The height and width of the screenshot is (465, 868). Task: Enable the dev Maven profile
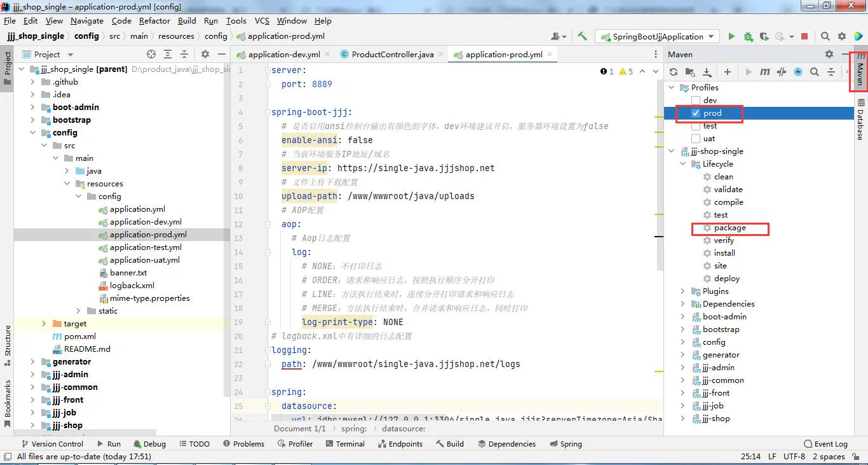pos(696,101)
